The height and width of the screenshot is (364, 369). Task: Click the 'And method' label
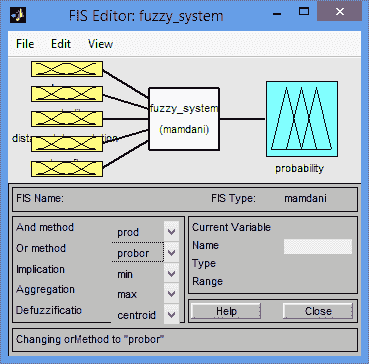pos(45,227)
